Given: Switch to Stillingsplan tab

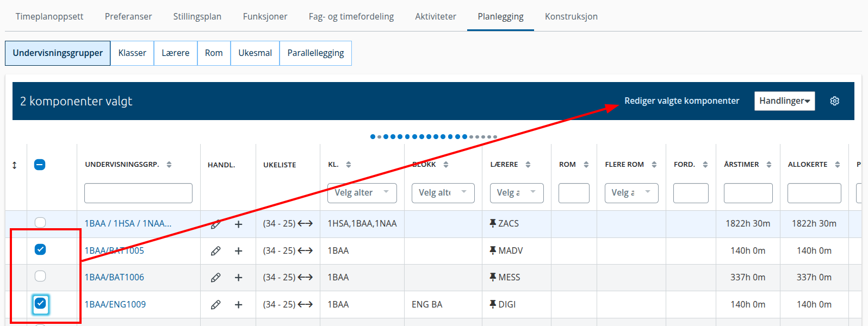Looking at the screenshot, I should [x=197, y=16].
